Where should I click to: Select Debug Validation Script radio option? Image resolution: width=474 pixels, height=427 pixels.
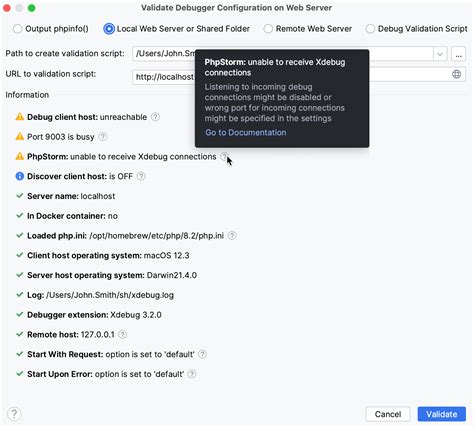tap(370, 29)
